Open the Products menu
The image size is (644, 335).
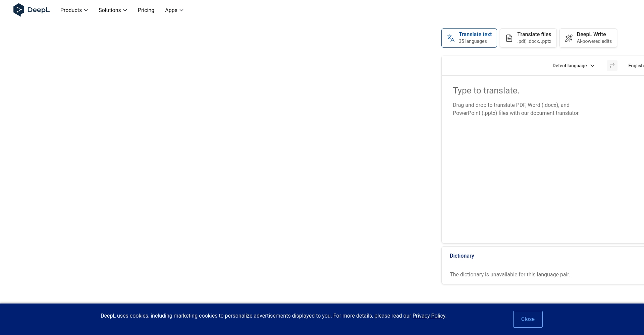[x=71, y=10]
